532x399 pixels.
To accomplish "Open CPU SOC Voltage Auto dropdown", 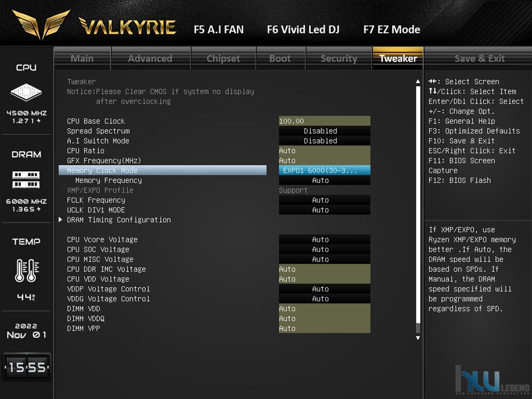I will (x=325, y=249).
